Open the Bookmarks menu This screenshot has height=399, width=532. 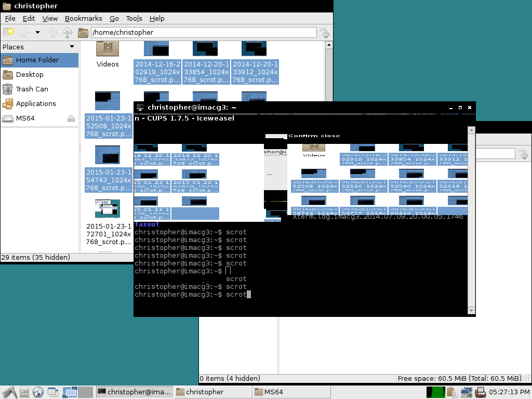click(x=83, y=18)
